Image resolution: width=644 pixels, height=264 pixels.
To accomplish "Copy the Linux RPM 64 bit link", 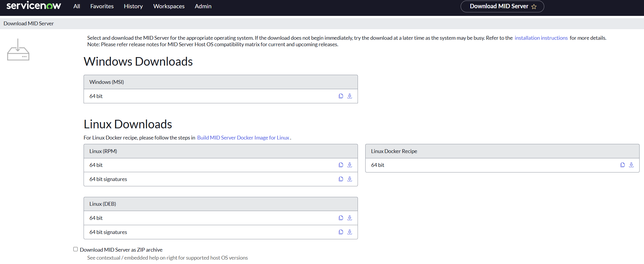I will 341,165.
